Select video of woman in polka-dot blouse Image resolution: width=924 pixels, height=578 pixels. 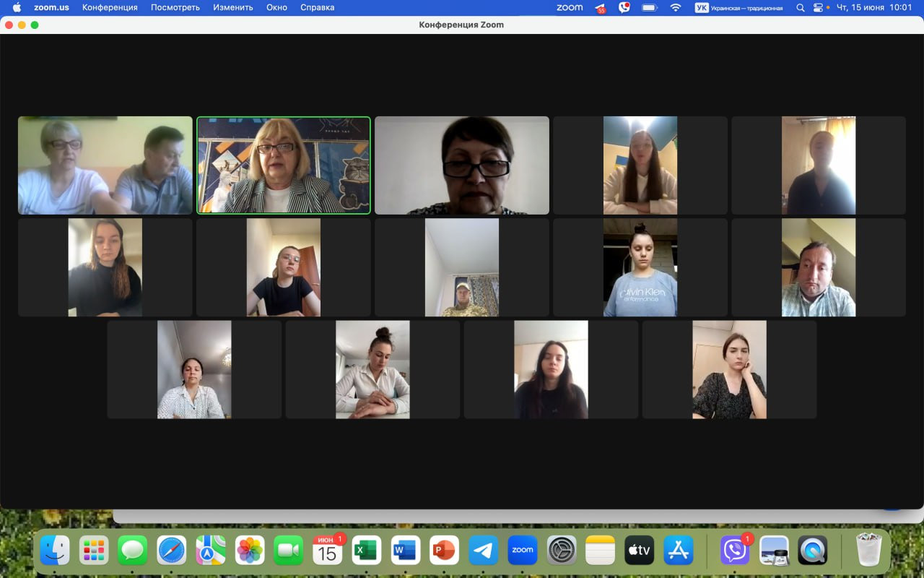[194, 369]
